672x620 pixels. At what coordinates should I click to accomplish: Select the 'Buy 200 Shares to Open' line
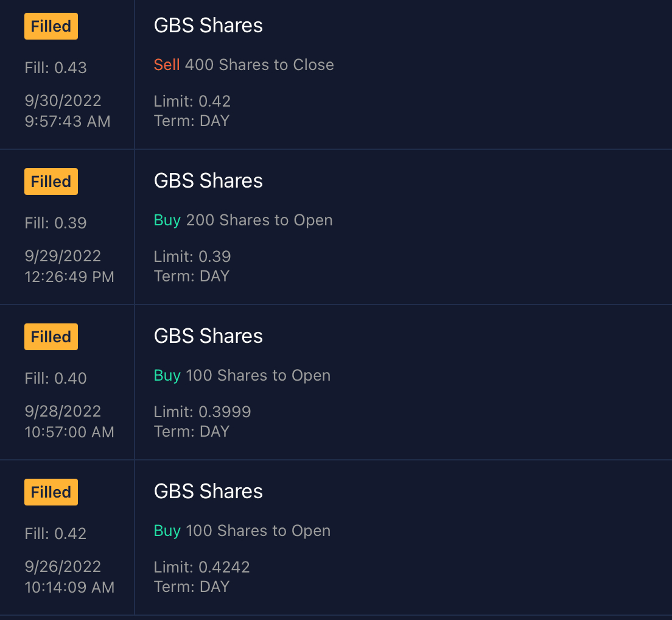[243, 220]
